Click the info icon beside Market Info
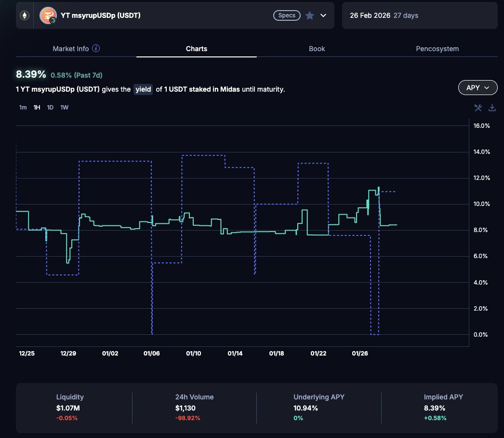This screenshot has width=504, height=438. (96, 49)
